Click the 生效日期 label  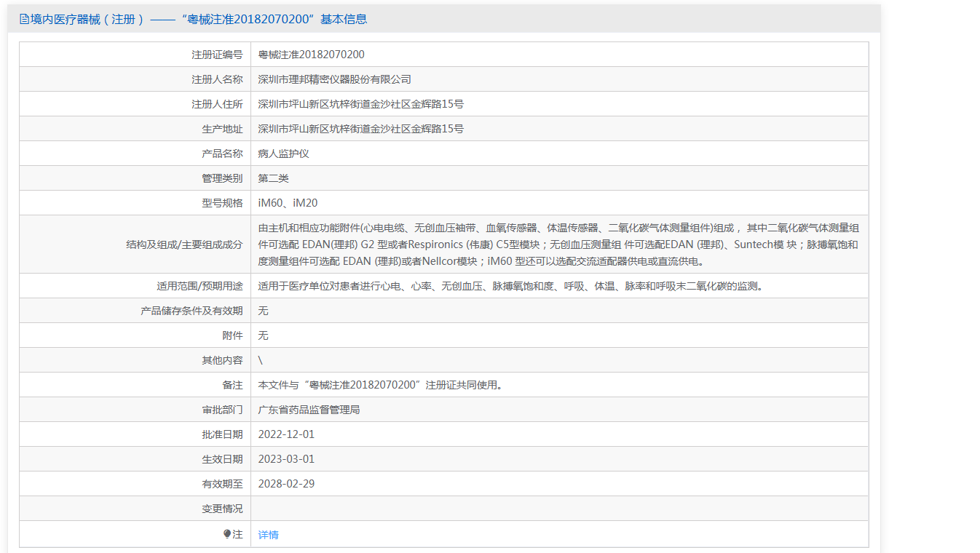point(222,459)
